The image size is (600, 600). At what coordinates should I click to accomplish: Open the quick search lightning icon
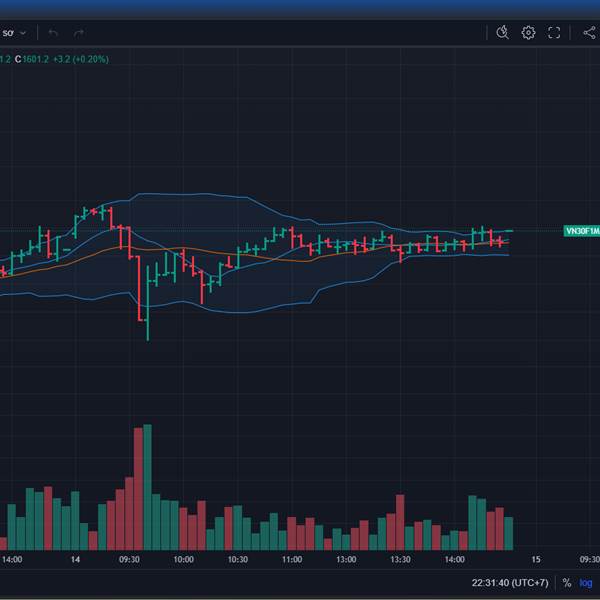502,33
